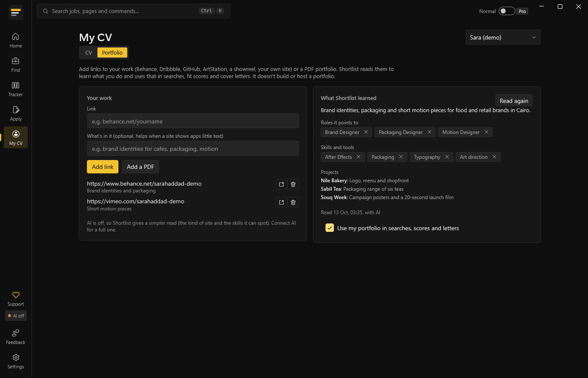Remove the After Effects skill tag
The image size is (588, 378).
pos(358,157)
